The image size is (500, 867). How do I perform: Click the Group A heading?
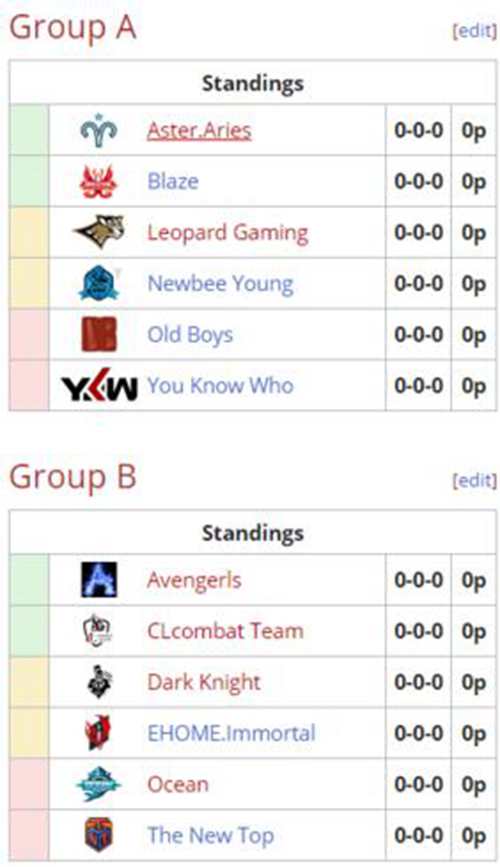[72, 28]
